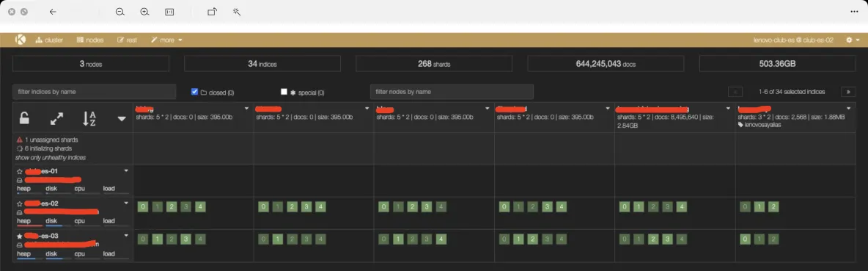Click the magic wand enhance icon

coord(236,12)
